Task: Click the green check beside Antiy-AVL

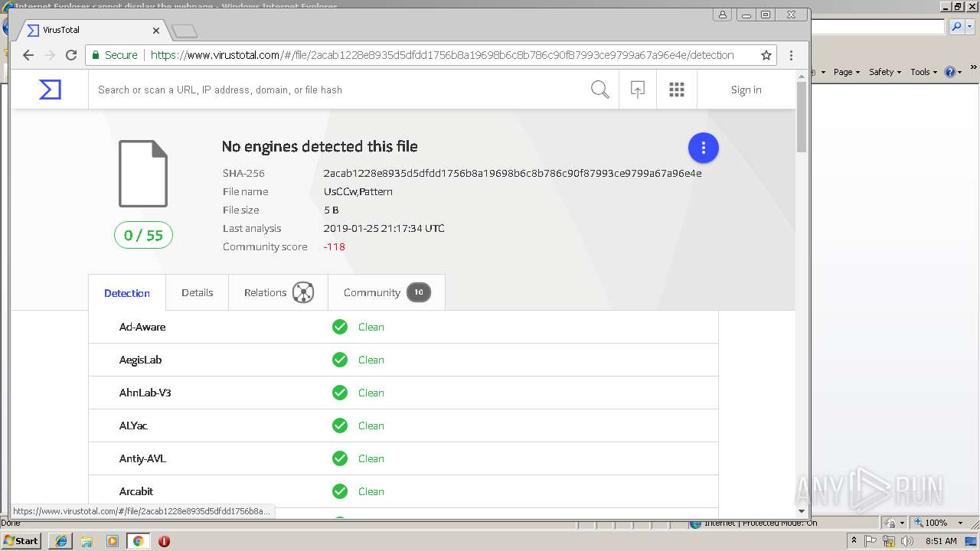Action: point(340,458)
